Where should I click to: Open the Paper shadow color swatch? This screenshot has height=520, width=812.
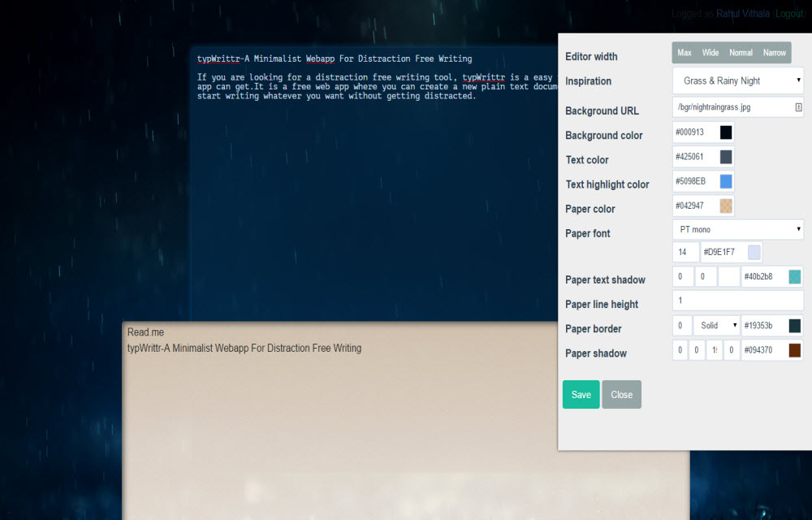794,350
